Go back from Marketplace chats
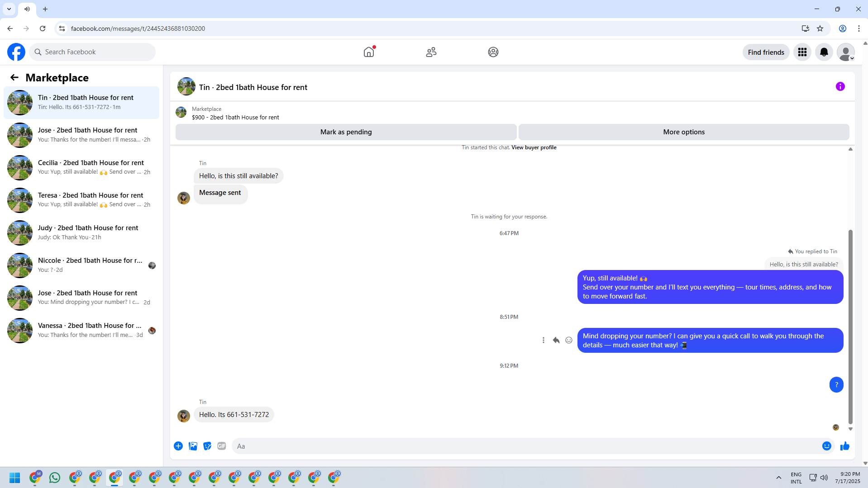 (x=14, y=77)
